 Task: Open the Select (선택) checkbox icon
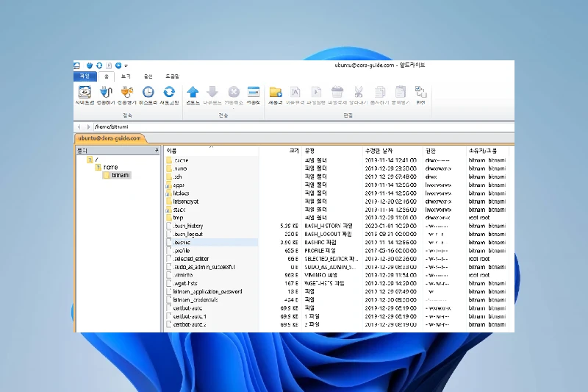[x=420, y=95]
